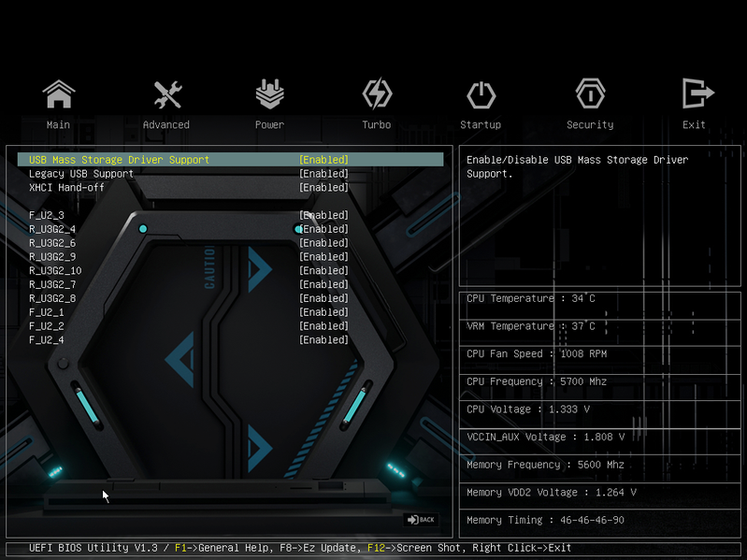
Task: Toggle the R_U3G2_10 port Enabled value
Action: pyautogui.click(x=323, y=270)
